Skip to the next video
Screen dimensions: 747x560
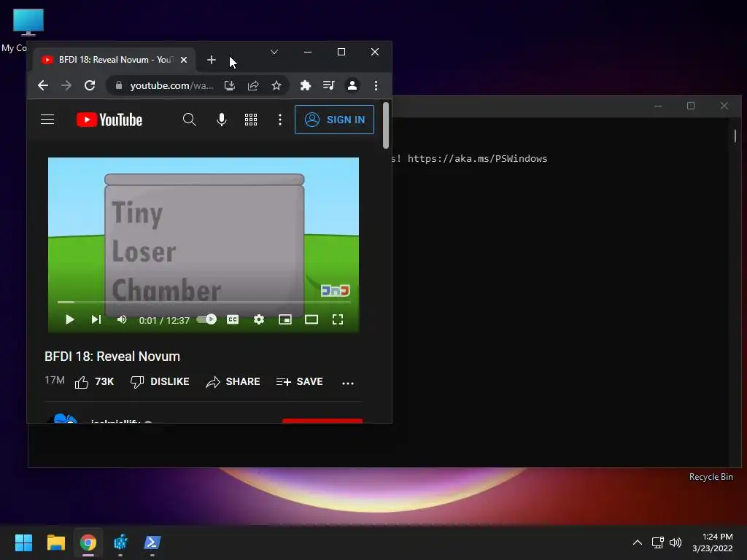(96, 319)
